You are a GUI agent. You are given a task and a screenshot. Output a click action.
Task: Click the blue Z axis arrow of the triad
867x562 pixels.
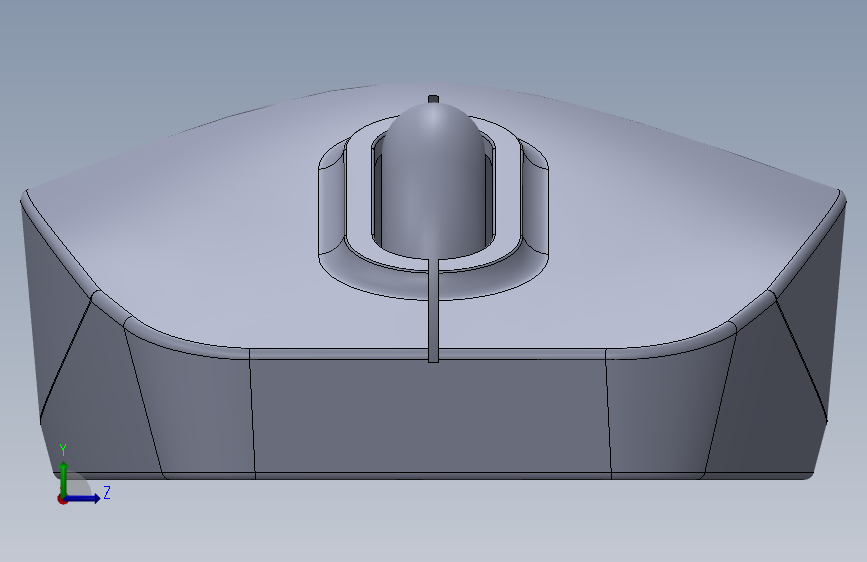tap(83, 498)
